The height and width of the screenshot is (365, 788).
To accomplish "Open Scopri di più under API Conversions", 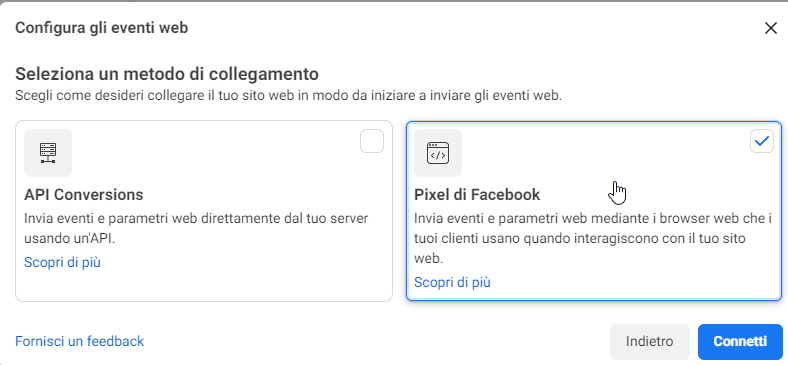I will tap(62, 262).
